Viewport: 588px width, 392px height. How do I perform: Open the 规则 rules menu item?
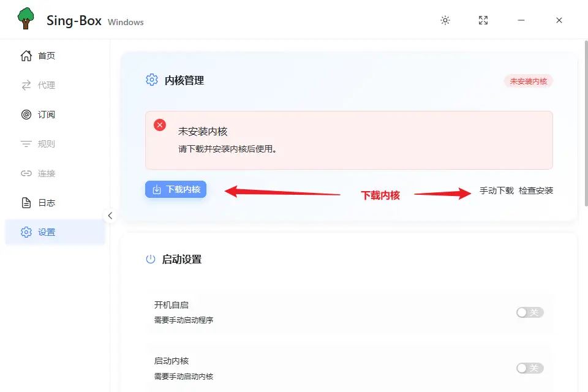click(47, 144)
